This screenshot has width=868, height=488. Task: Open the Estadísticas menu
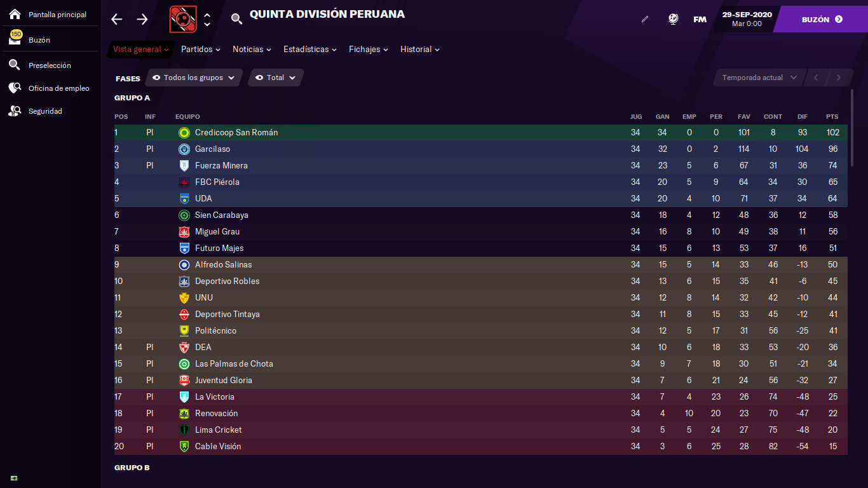pyautogui.click(x=310, y=49)
